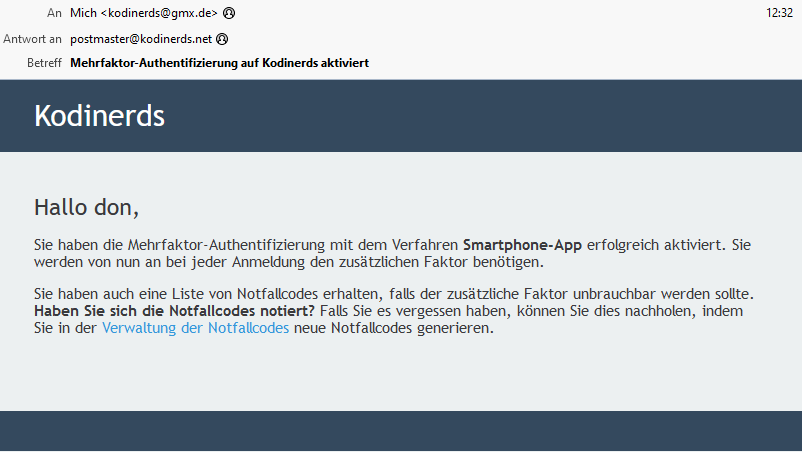
Task: Click the contact icon beside postmaster@kodinerds.net
Action: click(x=222, y=39)
